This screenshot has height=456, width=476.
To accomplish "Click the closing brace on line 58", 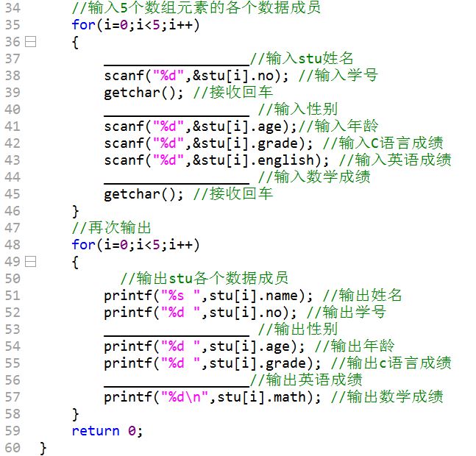I will (x=75, y=414).
